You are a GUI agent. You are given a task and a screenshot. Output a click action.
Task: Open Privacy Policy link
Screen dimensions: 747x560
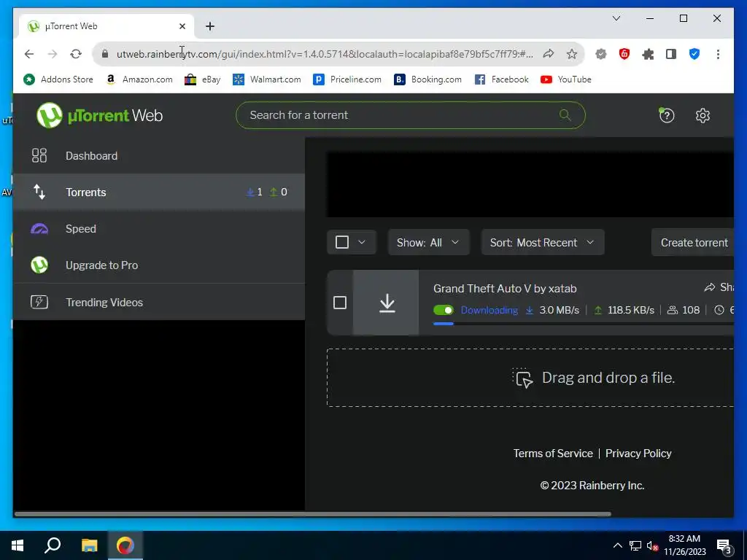click(638, 454)
